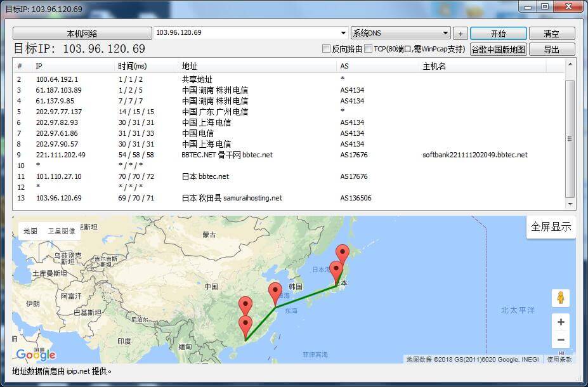Zoom out the map with minus button
This screenshot has width=588, height=387.
pos(560,340)
